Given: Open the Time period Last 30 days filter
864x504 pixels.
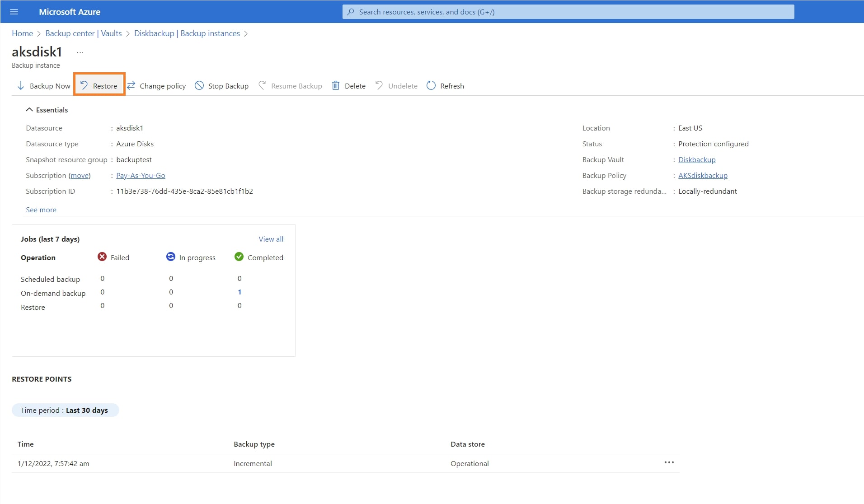Looking at the screenshot, I should pos(65,410).
